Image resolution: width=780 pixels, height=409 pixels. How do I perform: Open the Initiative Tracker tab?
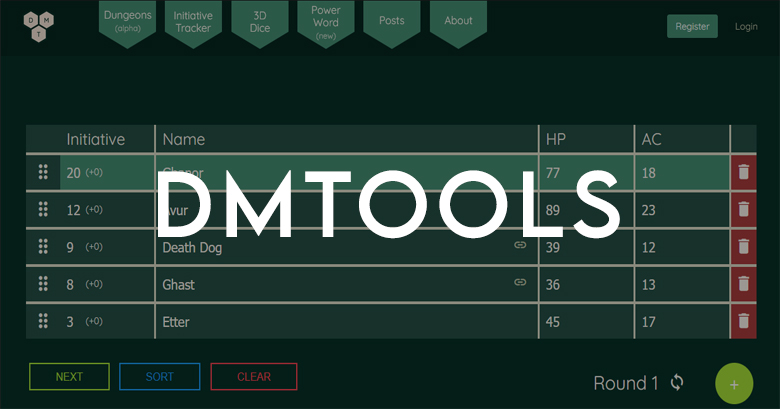coord(193,22)
